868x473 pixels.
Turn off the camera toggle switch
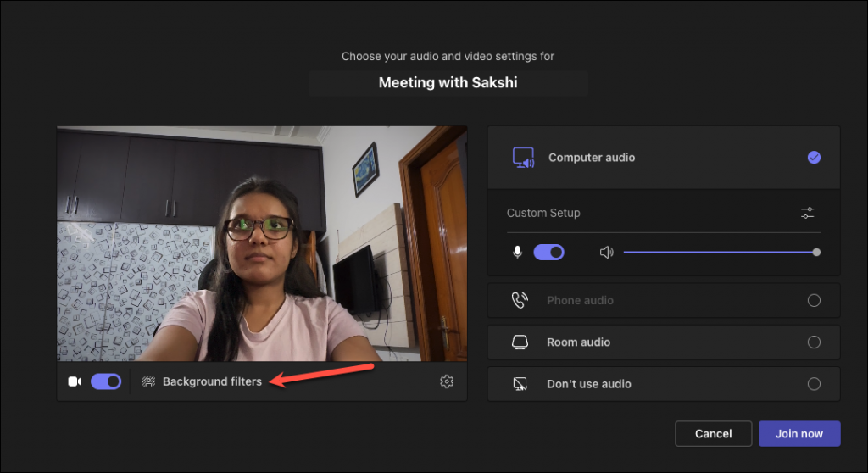pyautogui.click(x=106, y=381)
